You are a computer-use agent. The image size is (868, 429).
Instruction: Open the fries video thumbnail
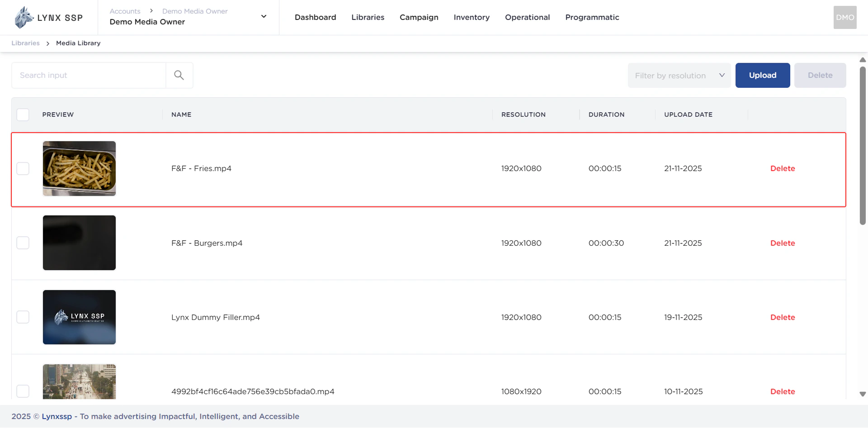[x=79, y=168]
